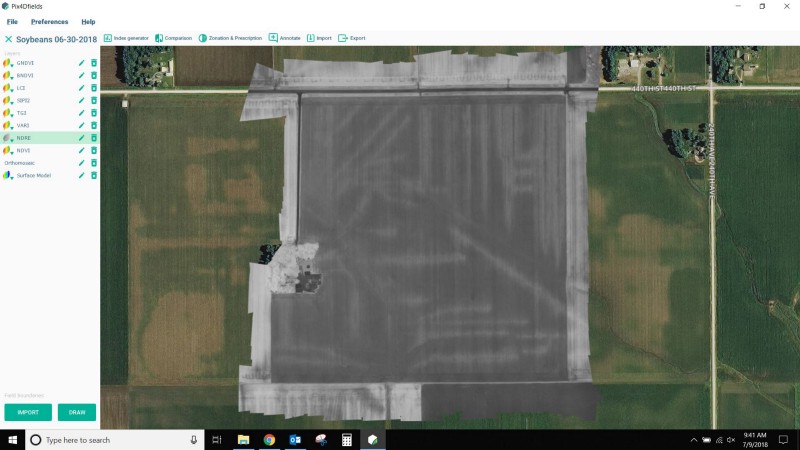Delete the LCI layer using trash icon
The width and height of the screenshot is (800, 450).
point(94,88)
